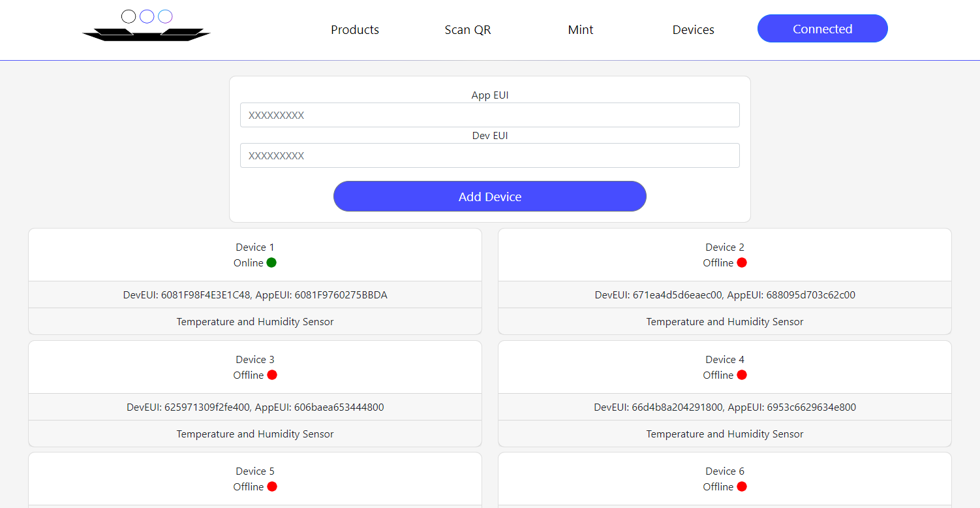Click the red Offline status dot on Device 6
Screen dimensions: 980x508
tap(742, 486)
